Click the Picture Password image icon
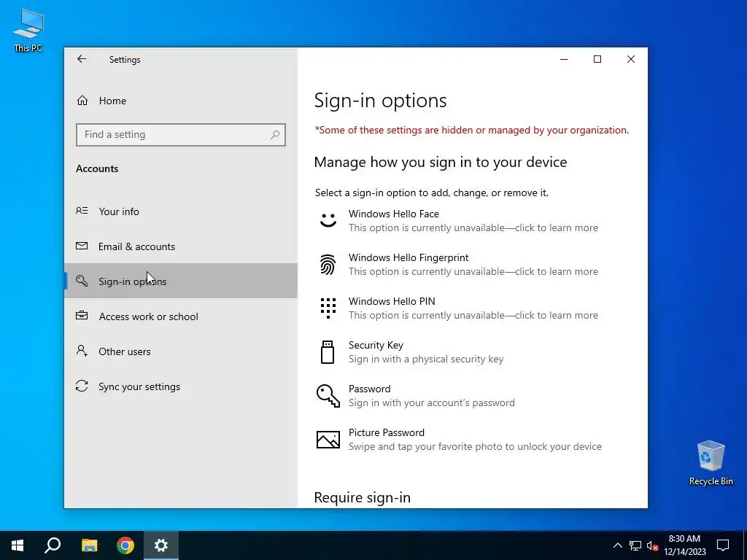 click(328, 440)
